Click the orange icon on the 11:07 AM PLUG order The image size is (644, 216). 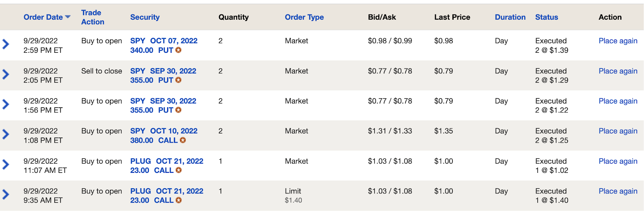tap(179, 170)
